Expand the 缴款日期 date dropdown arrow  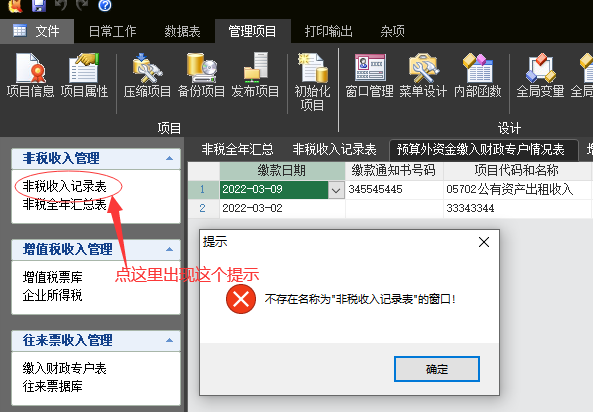(336, 190)
